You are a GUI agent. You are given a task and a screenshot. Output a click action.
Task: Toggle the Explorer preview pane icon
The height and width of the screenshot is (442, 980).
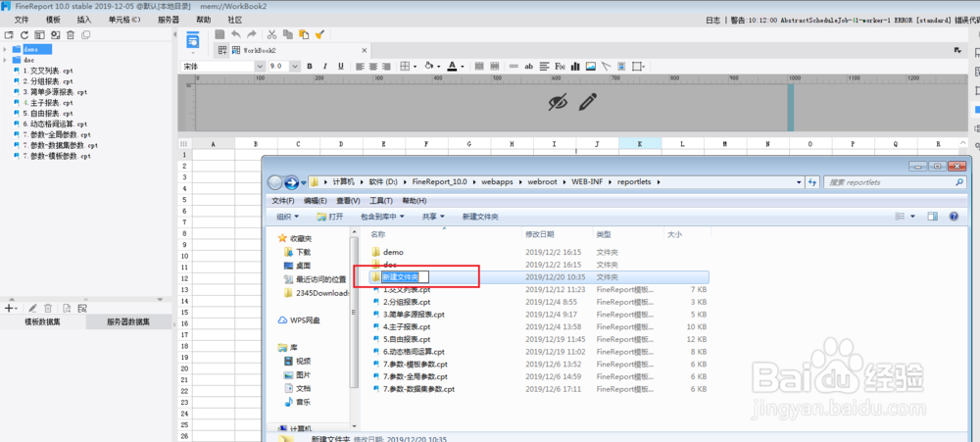[x=933, y=217]
